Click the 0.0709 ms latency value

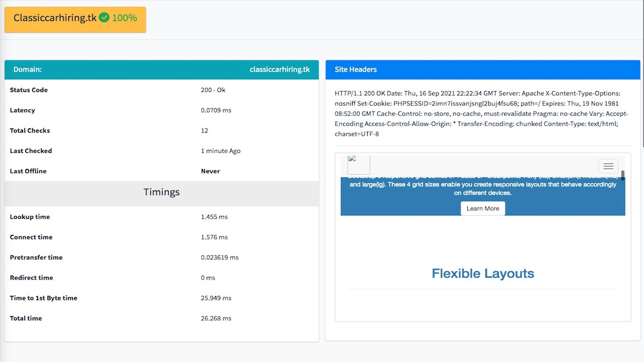pyautogui.click(x=216, y=110)
